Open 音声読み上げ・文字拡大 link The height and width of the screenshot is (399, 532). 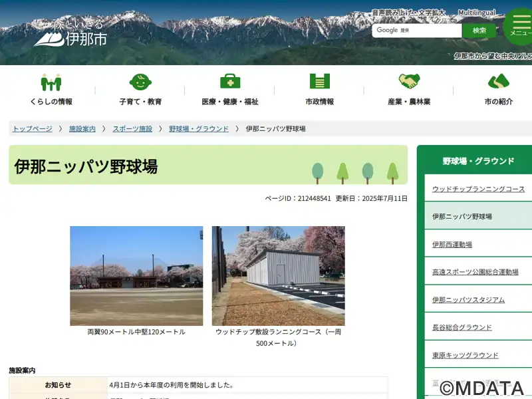tap(408, 13)
